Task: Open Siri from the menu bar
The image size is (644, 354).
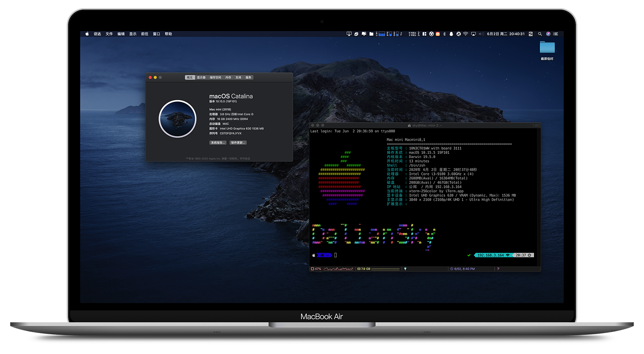Action: tap(548, 34)
